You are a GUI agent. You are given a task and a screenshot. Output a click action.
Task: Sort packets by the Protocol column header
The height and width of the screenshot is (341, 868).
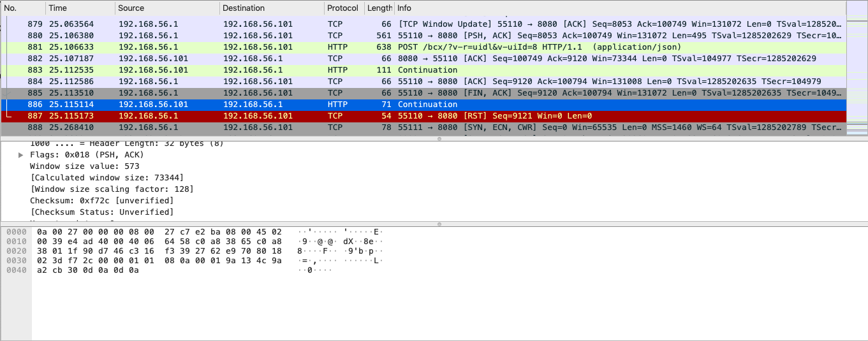344,8
